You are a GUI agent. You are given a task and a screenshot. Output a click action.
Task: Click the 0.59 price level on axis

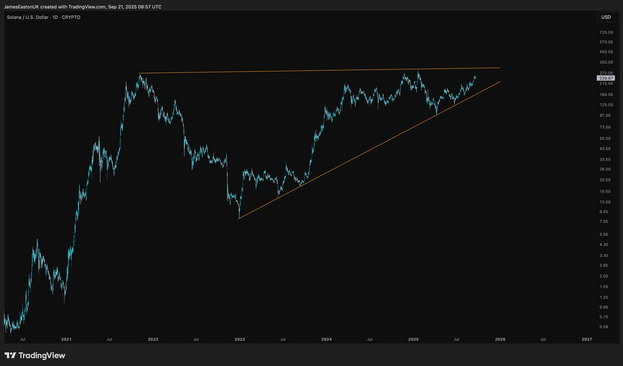click(x=604, y=327)
